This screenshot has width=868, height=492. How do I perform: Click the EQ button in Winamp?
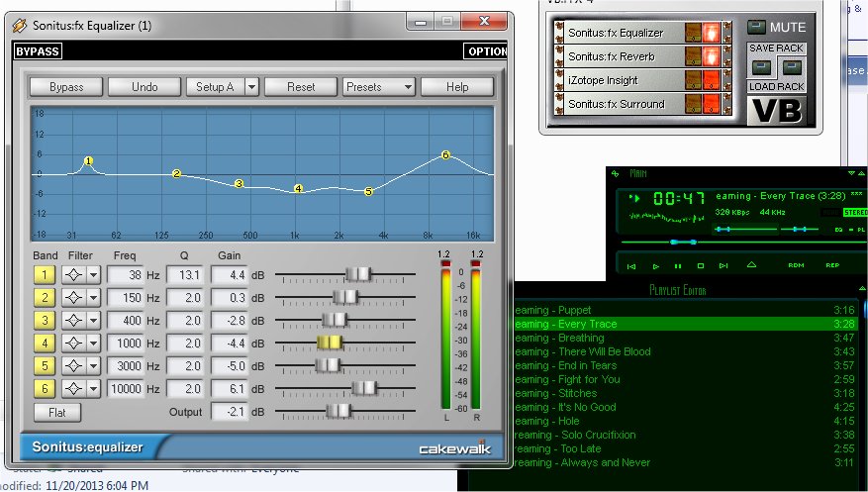point(838,229)
